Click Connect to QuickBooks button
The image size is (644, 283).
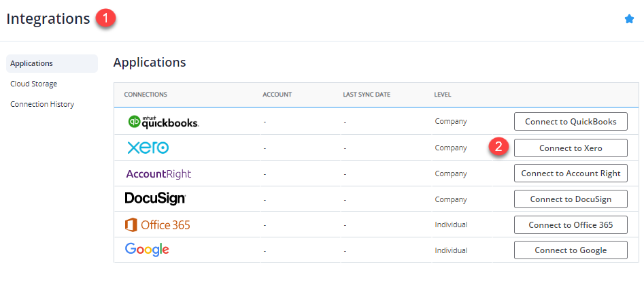(571, 122)
